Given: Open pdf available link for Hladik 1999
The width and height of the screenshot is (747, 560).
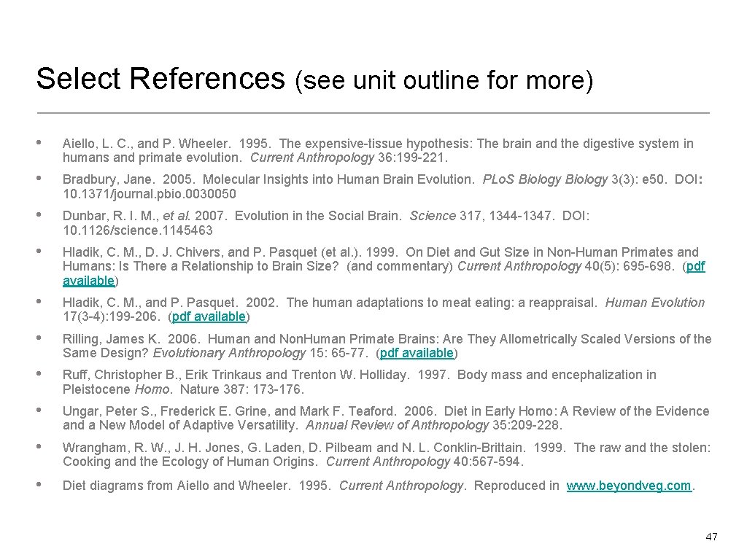Looking at the screenshot, I should point(695,266).
